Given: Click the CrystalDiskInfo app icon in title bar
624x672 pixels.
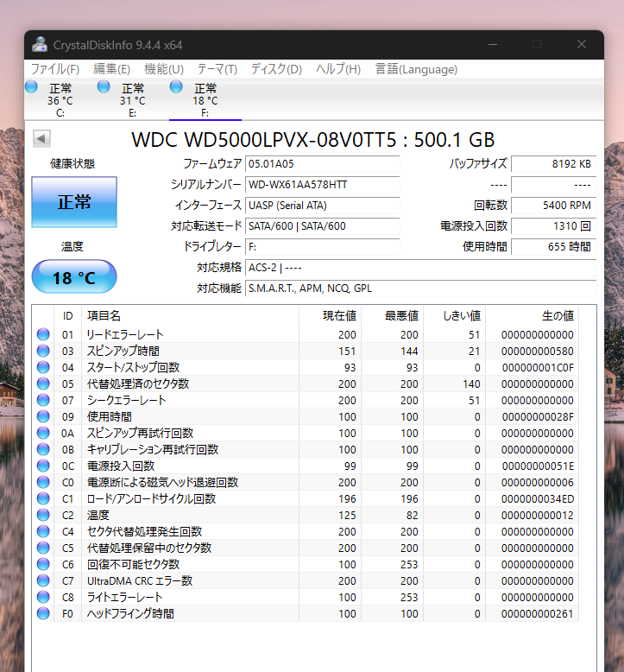Looking at the screenshot, I should pos(40,45).
